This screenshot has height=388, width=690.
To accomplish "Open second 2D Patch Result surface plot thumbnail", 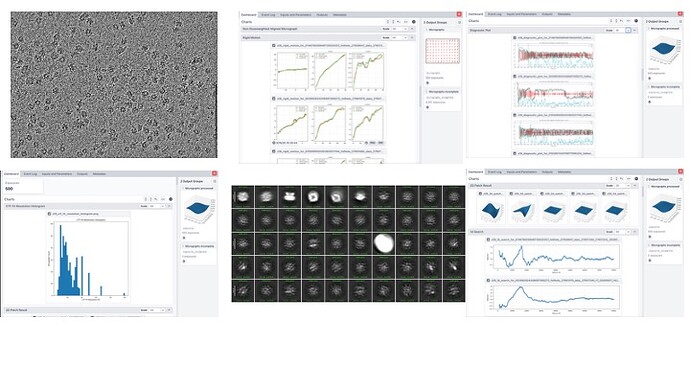I will [x=521, y=210].
